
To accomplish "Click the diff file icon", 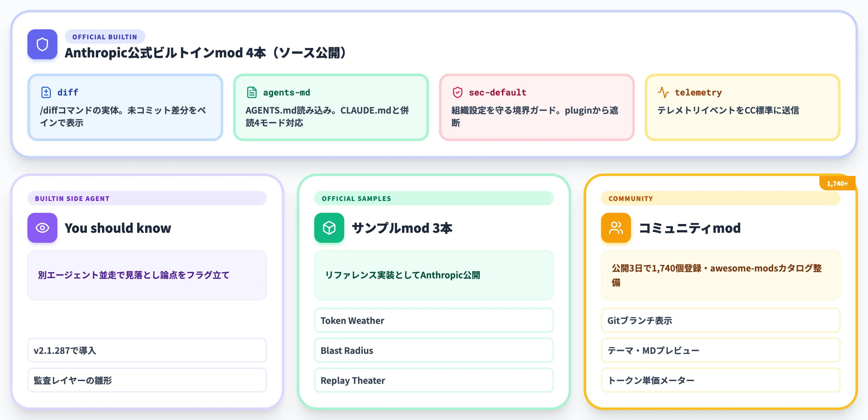I will tap(46, 92).
